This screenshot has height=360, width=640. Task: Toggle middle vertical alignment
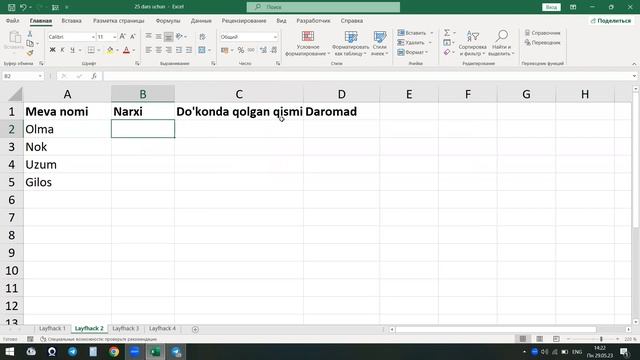click(158, 37)
